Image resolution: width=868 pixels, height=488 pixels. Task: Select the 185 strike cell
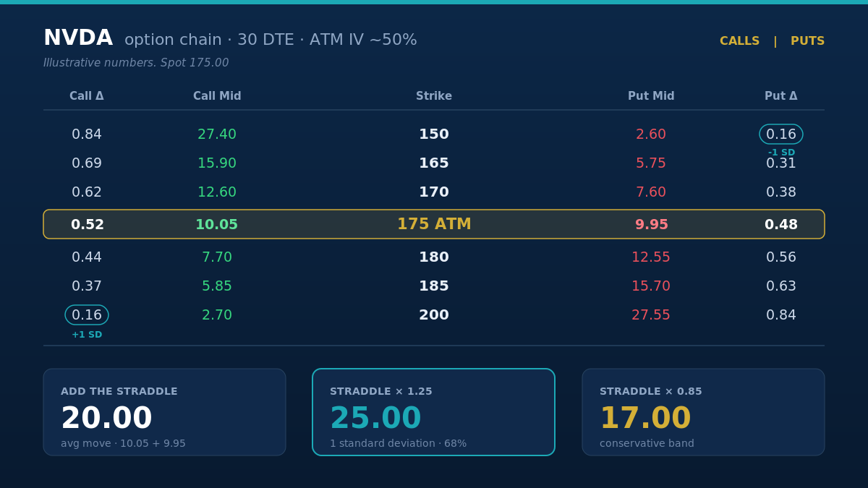click(x=434, y=286)
